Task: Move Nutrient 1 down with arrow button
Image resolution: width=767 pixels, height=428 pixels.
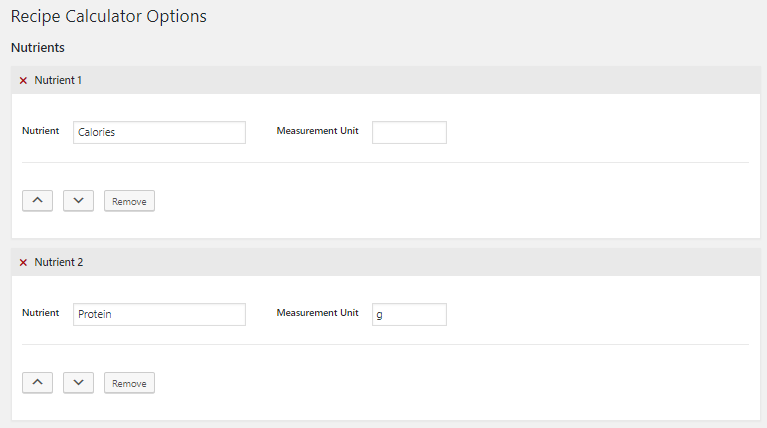Action: click(78, 201)
